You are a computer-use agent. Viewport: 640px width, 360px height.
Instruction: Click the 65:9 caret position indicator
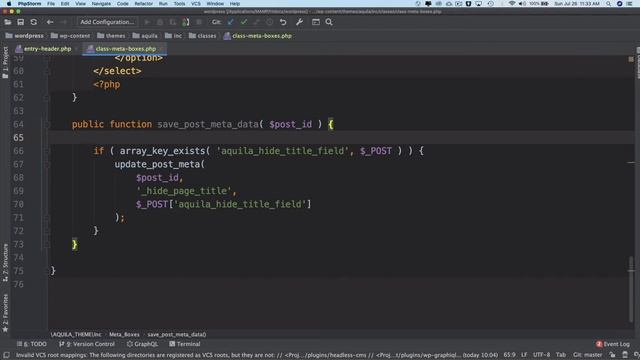pos(509,355)
